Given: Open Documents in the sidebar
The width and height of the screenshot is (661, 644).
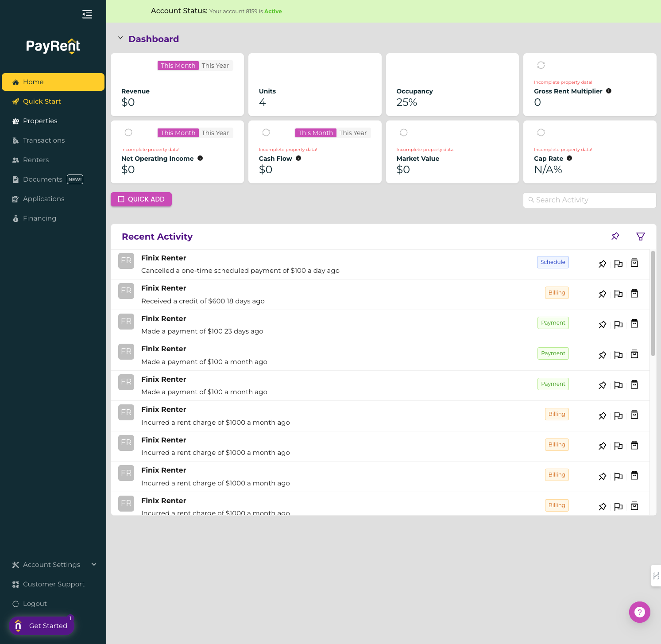Looking at the screenshot, I should click(53, 179).
